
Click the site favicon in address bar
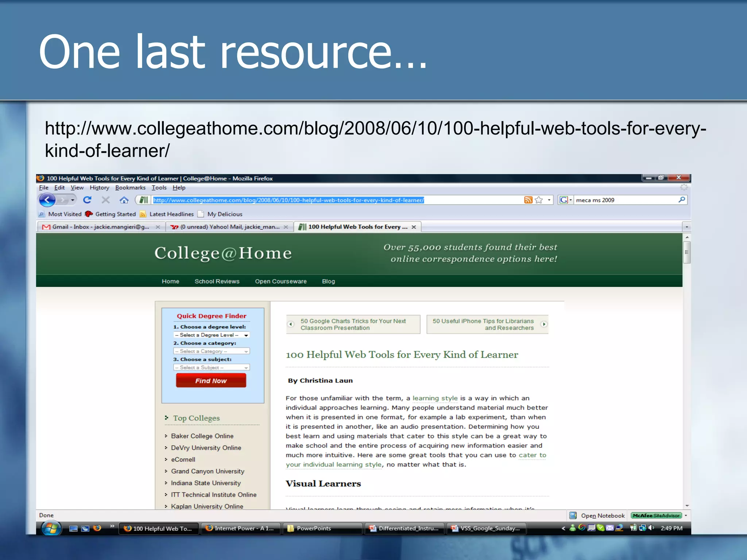144,200
